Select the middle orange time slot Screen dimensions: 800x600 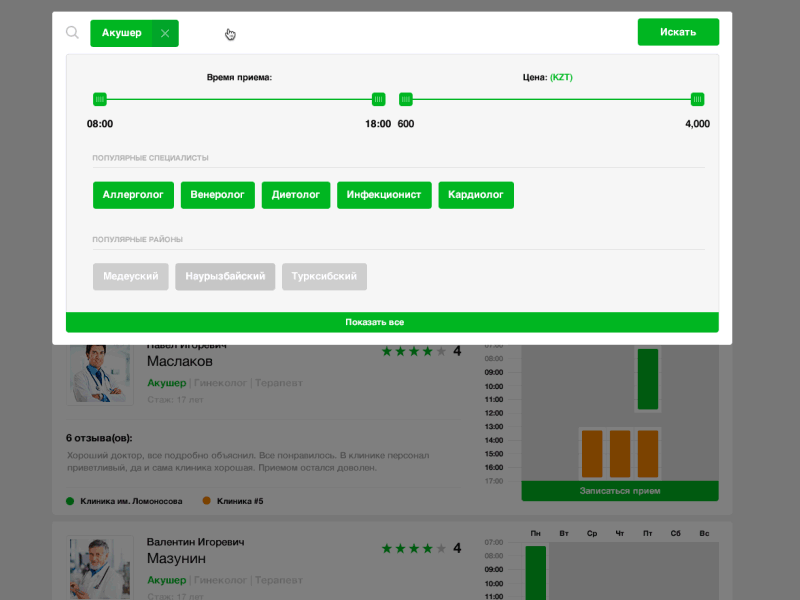[x=620, y=454]
